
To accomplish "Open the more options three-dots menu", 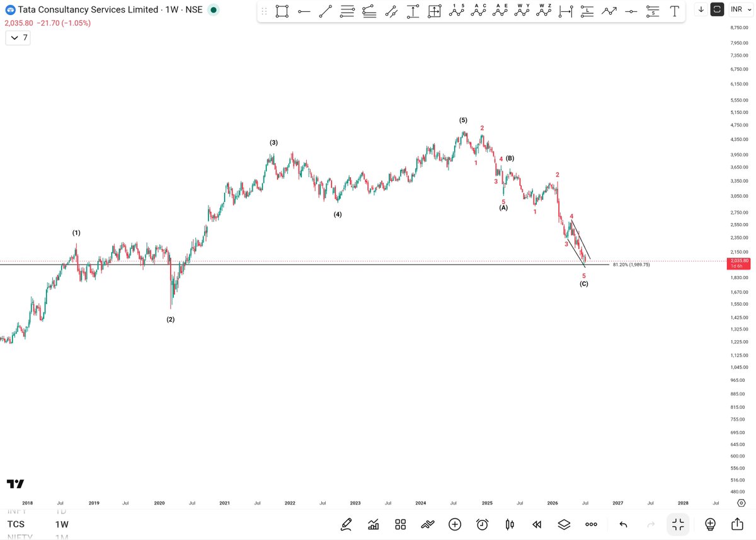I will click(591, 524).
